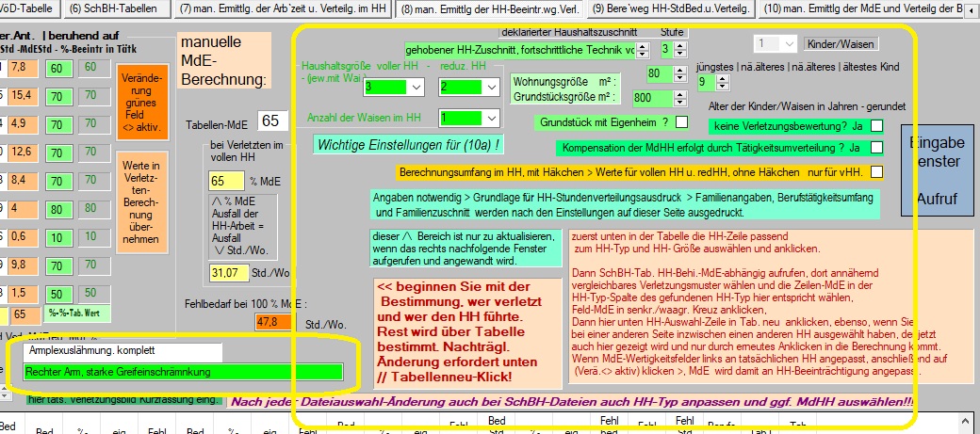Screen dimensions: 980x434
Task: Click the red '<< beginnen Sie mit der Bestimmung' note
Action: (x=468, y=332)
